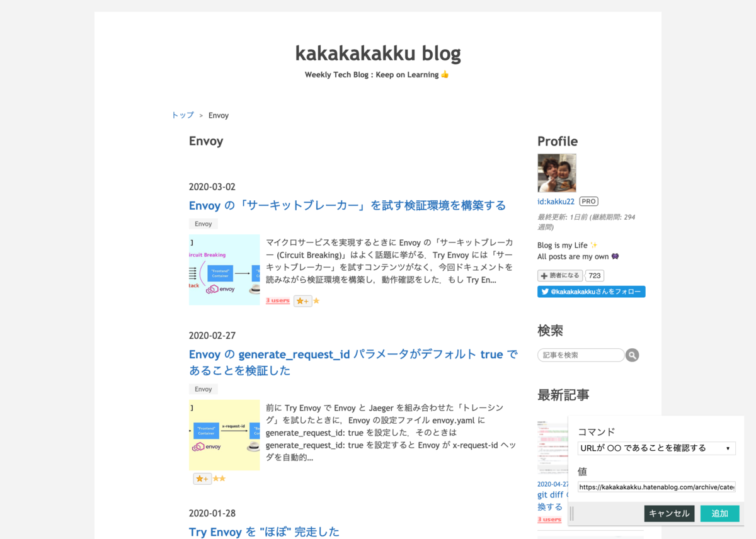Click the 読者になる subscribe button
756x539 pixels.
(x=560, y=276)
